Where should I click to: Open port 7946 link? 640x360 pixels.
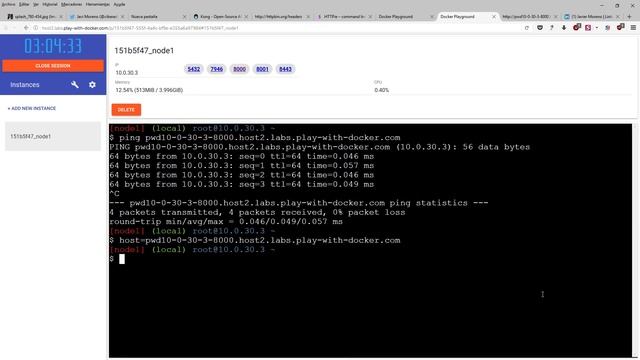click(216, 69)
